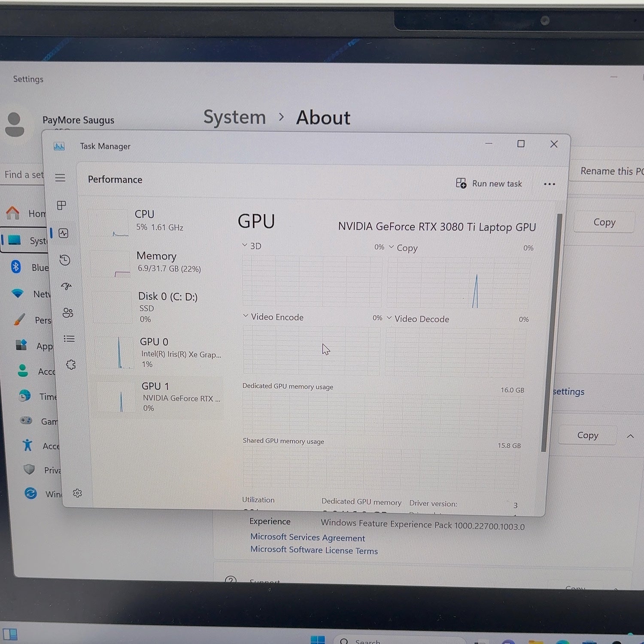Viewport: 644px width, 644px height.
Task: Click the Utilization label in Task Manager
Action: click(258, 500)
